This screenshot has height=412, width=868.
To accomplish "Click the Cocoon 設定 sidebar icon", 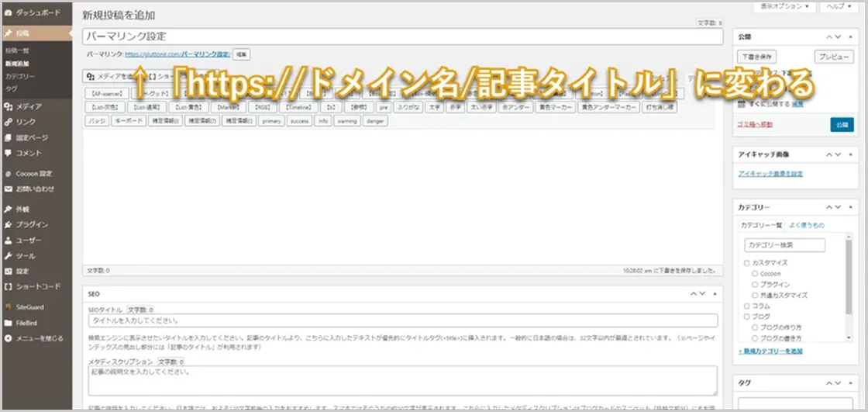I will [x=9, y=173].
